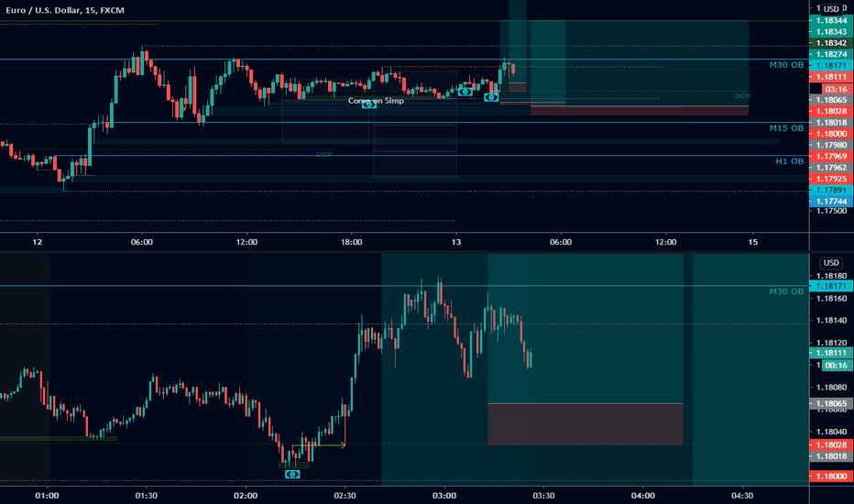The image size is (854, 504).
Task: Click the 1.17744 price label
Action: [831, 202]
